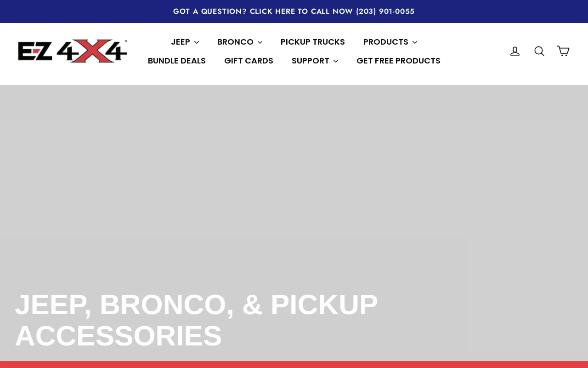The image size is (588, 368).
Task: Go to the PICKUP TRUCKS page
Action: pyautogui.click(x=313, y=42)
